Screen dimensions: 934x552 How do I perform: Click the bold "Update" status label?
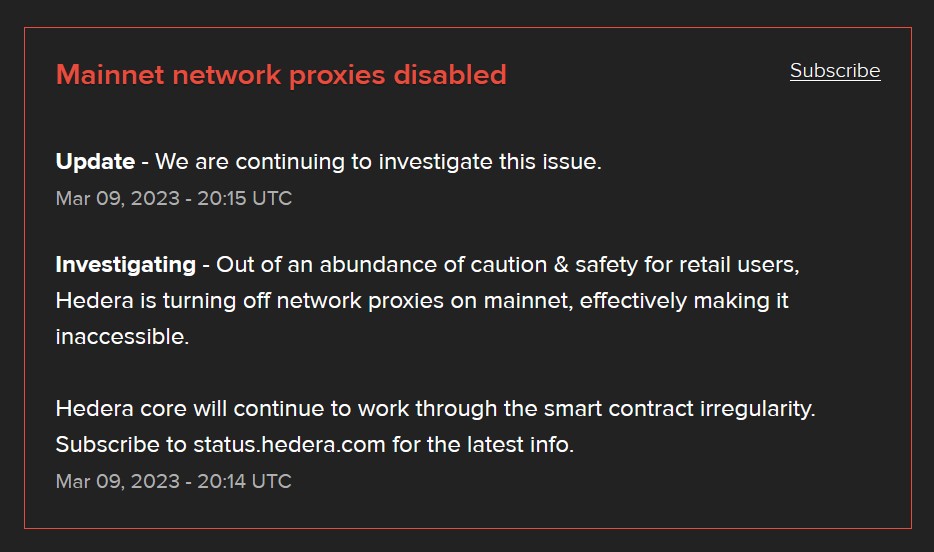pos(95,162)
